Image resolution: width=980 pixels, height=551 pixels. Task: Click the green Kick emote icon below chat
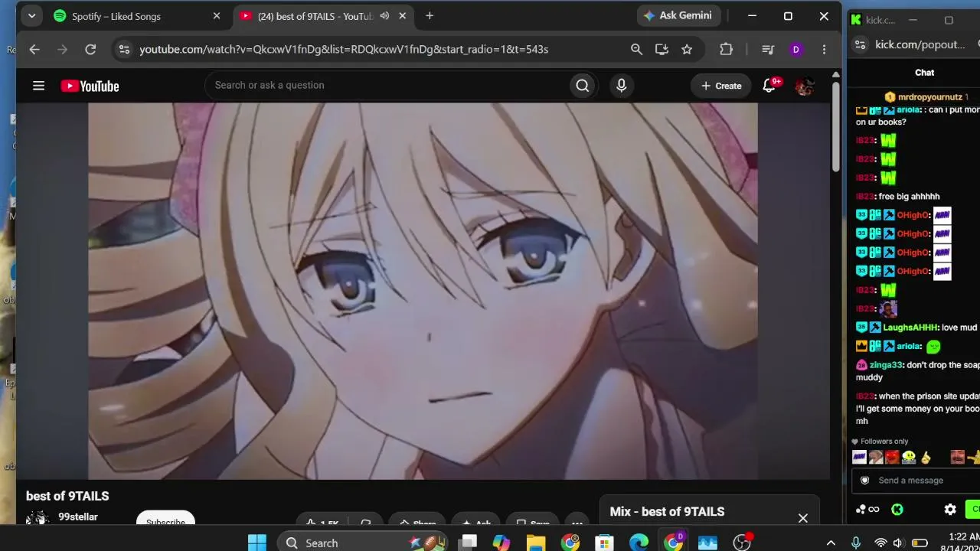[x=897, y=509]
